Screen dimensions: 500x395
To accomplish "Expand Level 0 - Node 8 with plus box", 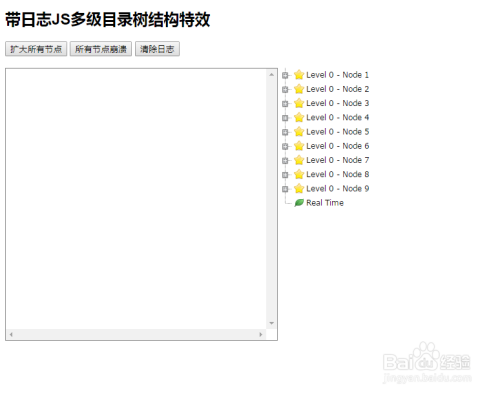I will (285, 175).
